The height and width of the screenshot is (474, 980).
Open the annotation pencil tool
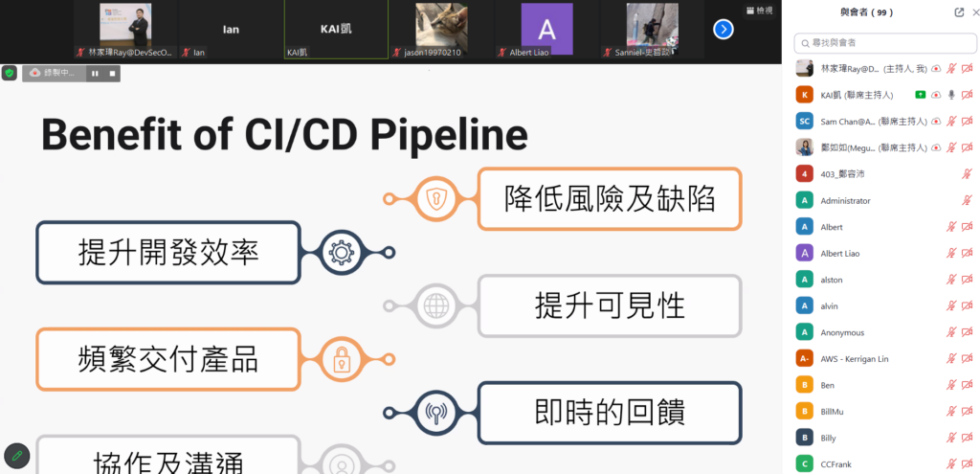click(16, 456)
